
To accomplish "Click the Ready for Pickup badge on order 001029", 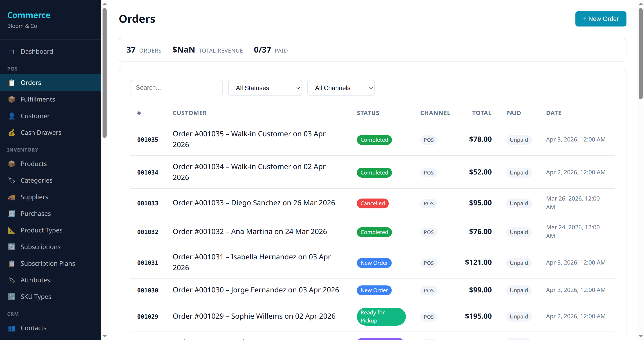I will 381,316.
